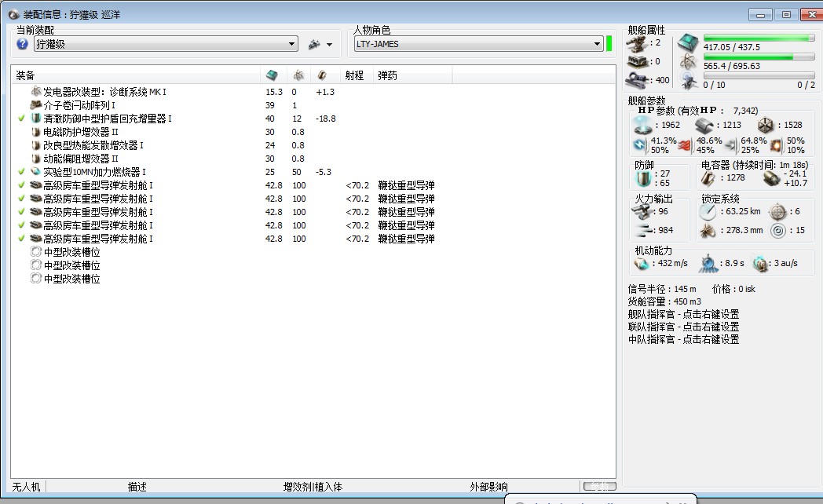Click the thermal resistance icon showing 48.6%
This screenshot has height=504, width=823.
click(x=685, y=145)
